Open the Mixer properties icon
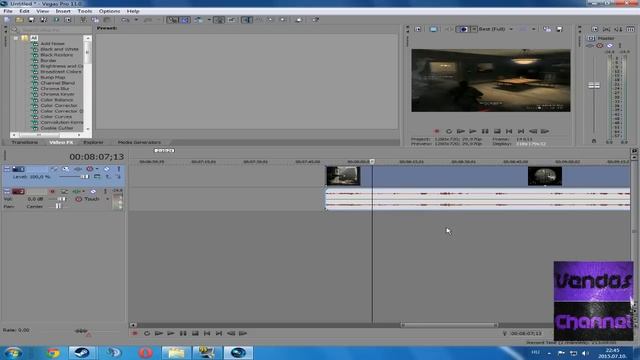The image size is (640, 360). (594, 29)
